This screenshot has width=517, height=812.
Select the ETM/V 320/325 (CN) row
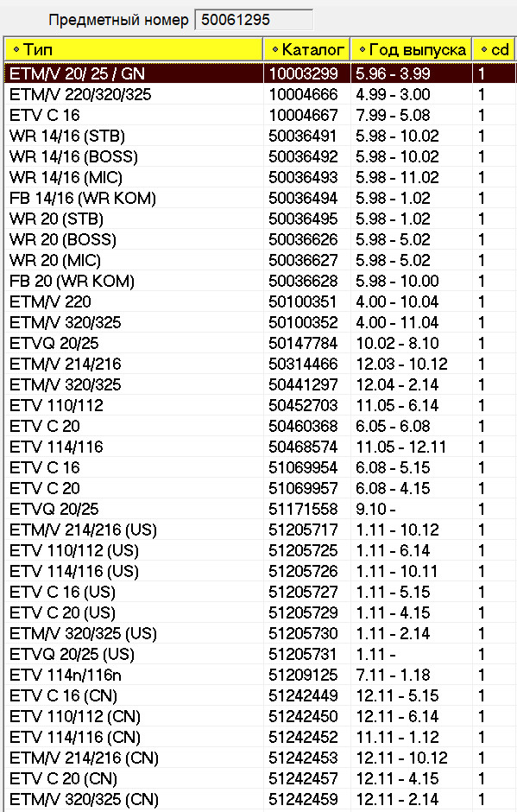point(261,798)
